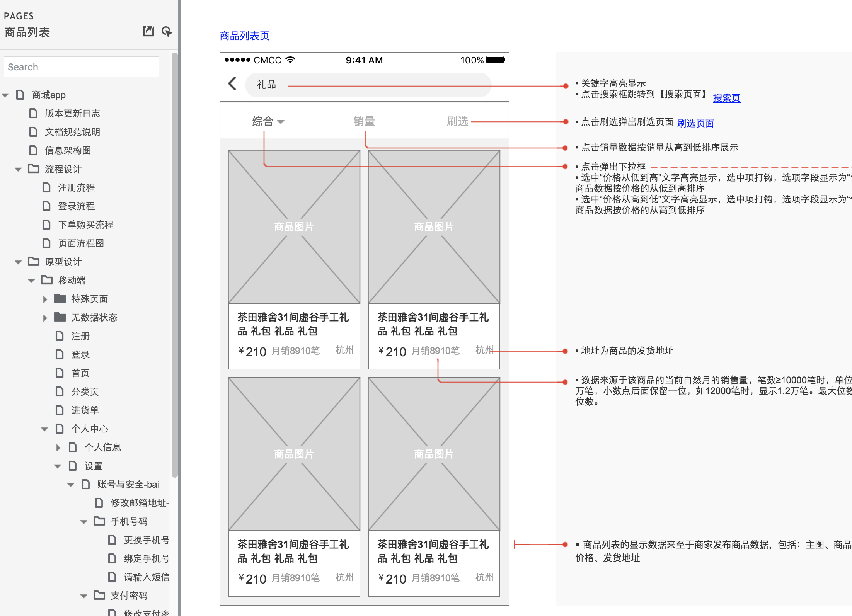Click the 礼品 search box in the mockup
The width and height of the screenshot is (852, 616).
(368, 85)
